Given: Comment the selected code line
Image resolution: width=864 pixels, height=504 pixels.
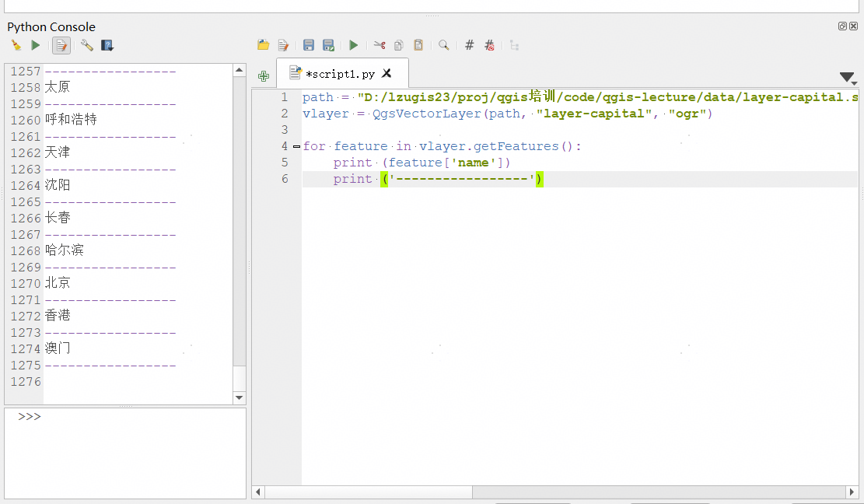Looking at the screenshot, I should point(469,45).
